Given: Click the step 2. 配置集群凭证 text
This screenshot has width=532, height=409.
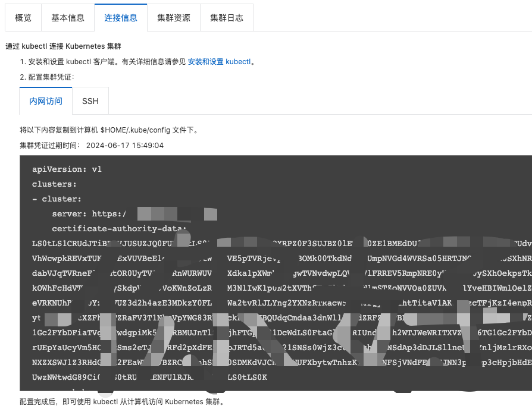Looking at the screenshot, I should (47, 77).
